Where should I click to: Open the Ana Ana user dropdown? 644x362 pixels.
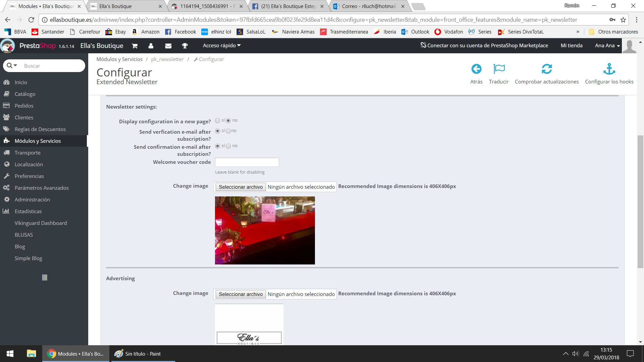[x=607, y=46]
